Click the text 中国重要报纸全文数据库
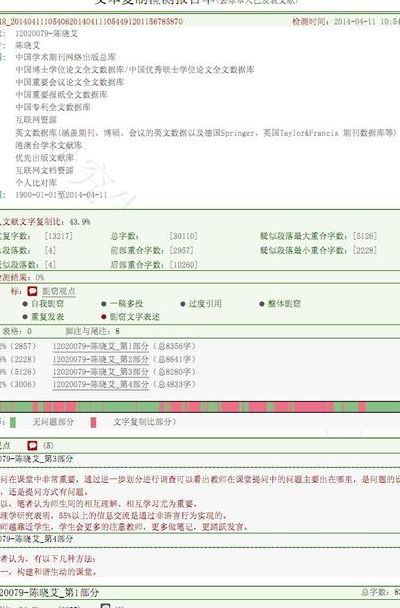This screenshot has width=400, height=608. coord(61,94)
